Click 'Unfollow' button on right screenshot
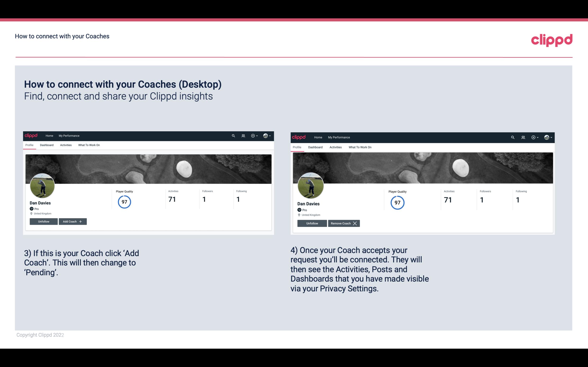The image size is (588, 367). point(312,223)
